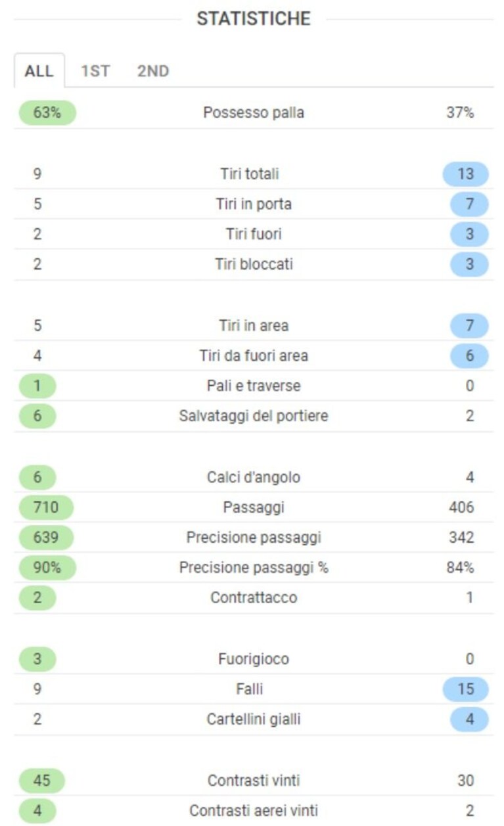Viewport: 504px width, 826px height.
Task: Click the blue 13 Tiri totali badge
Action: coord(465,174)
